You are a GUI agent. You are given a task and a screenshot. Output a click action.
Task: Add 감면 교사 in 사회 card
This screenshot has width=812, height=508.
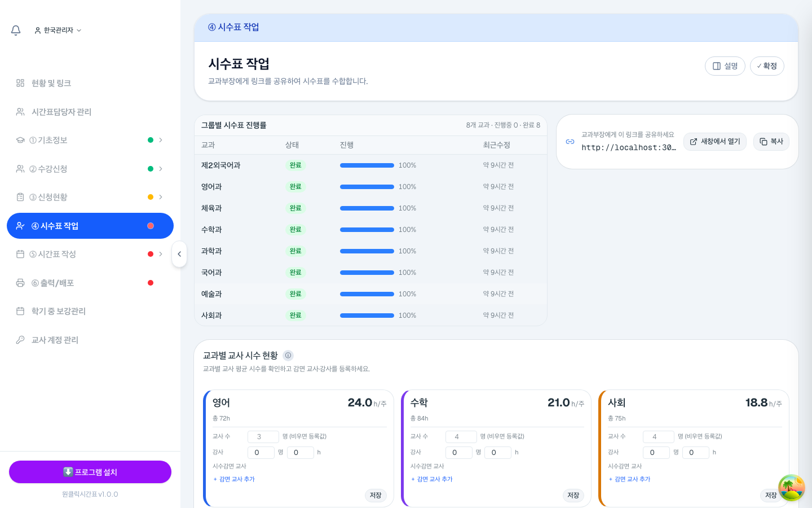(x=629, y=479)
